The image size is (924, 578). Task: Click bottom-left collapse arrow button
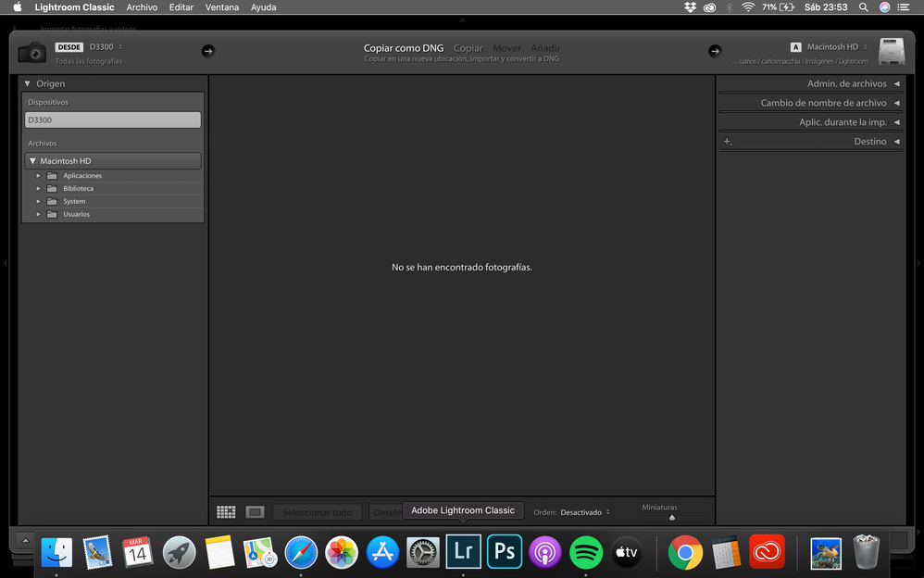click(25, 540)
